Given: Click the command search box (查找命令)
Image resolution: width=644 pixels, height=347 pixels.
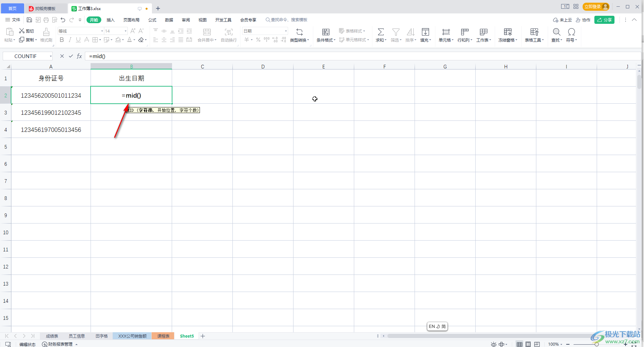Looking at the screenshot, I should point(286,20).
